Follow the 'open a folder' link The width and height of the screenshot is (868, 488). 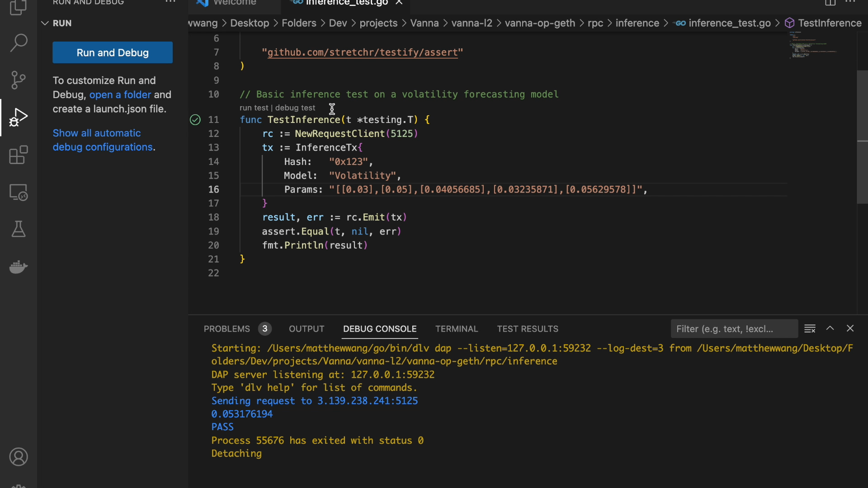(120, 94)
